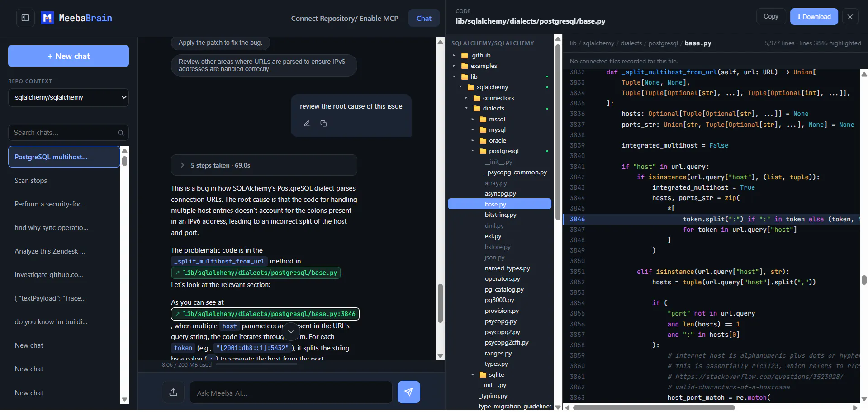Open the repo context dropdown
The image size is (868, 412).
click(68, 97)
